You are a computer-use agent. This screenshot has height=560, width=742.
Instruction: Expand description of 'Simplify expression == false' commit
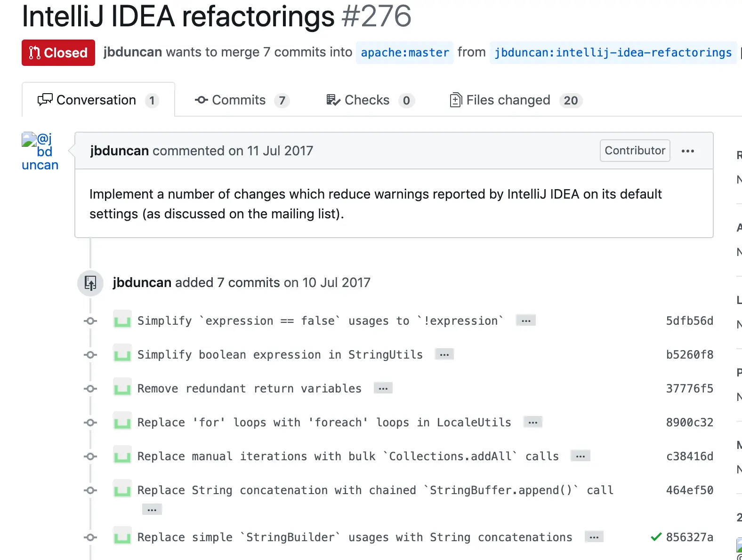pos(526,320)
